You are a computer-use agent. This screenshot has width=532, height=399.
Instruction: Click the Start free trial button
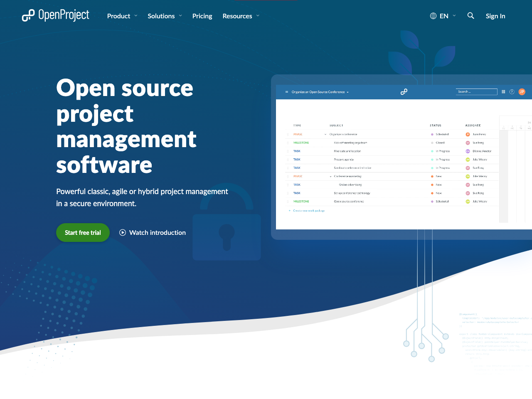pos(83,232)
